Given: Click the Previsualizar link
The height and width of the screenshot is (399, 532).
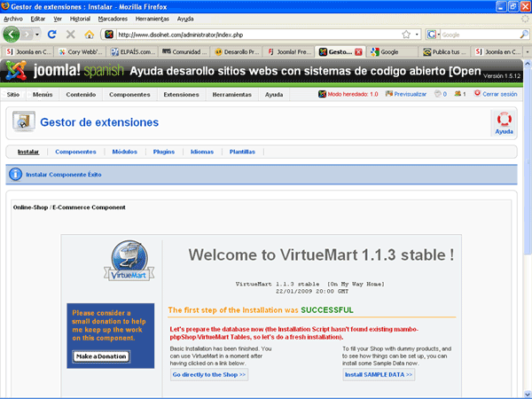Looking at the screenshot, I should pos(406,94).
